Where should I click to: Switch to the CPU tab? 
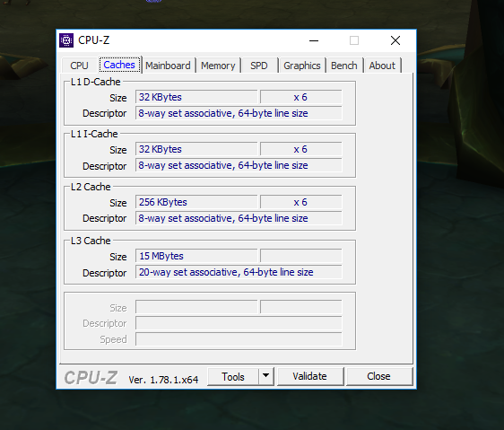click(79, 66)
